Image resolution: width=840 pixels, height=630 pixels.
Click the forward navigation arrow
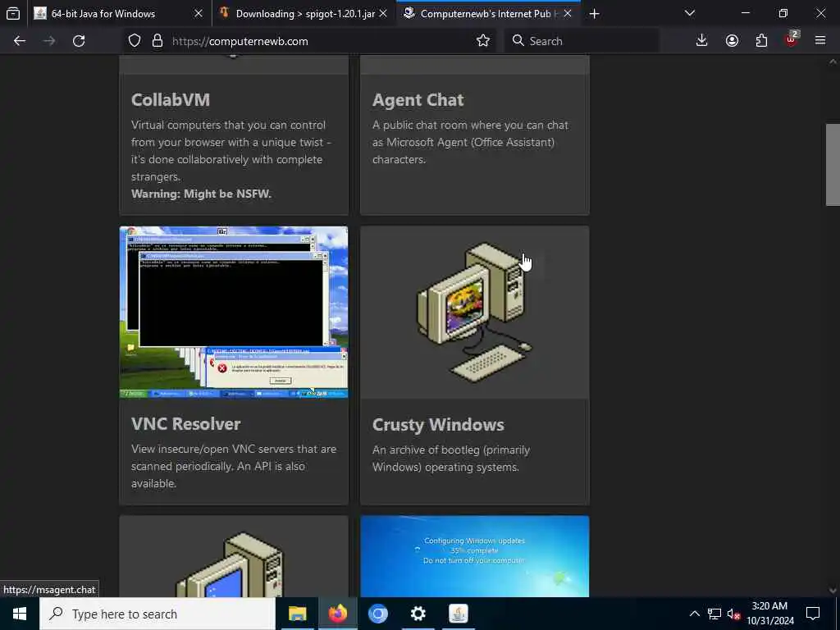[x=49, y=41]
